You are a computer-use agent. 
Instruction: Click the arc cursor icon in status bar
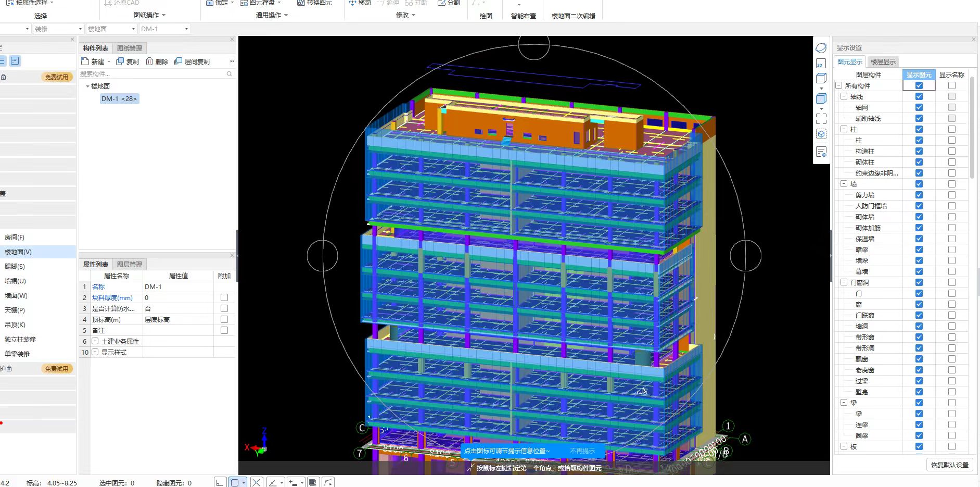(x=328, y=482)
